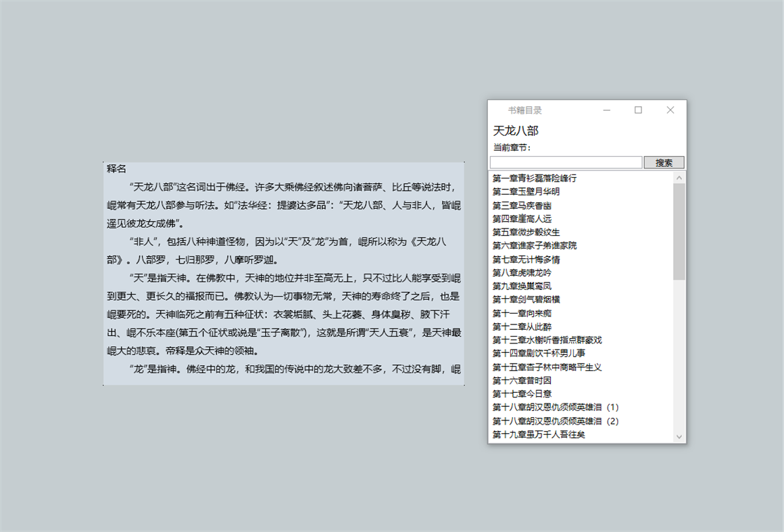This screenshot has height=532, width=784.
Task: Open chapter 第十二章从此醉
Action: 522,327
